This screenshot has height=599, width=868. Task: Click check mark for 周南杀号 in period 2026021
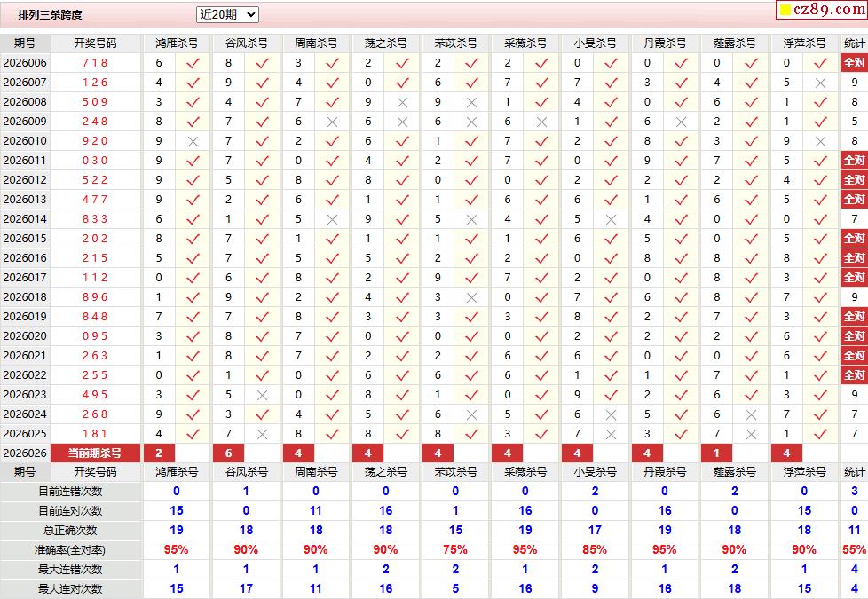tap(332, 356)
